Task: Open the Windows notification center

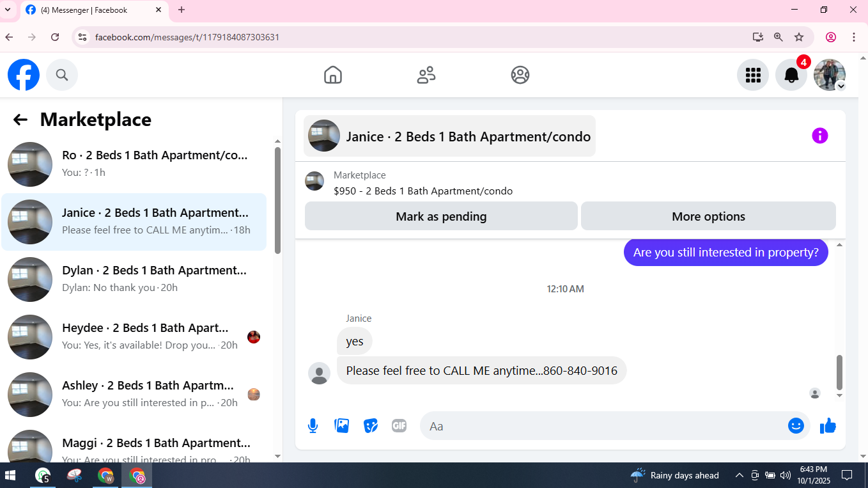Action: pyautogui.click(x=847, y=475)
